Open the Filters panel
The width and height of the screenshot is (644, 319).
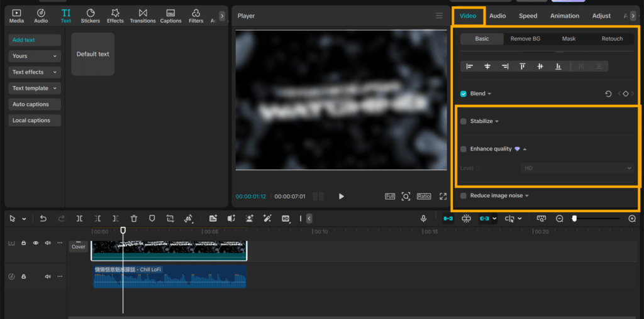196,16
